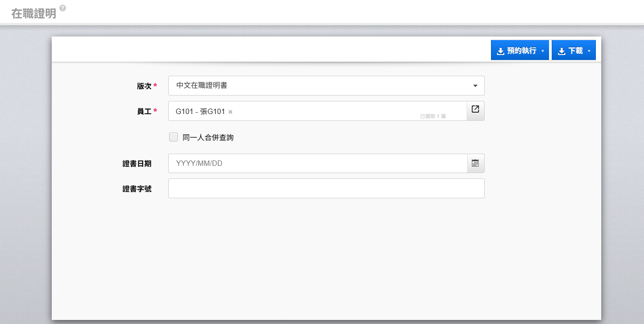This screenshot has width=644, height=324.
Task: Open the calendar picker for 證書日期
Action: click(x=475, y=163)
